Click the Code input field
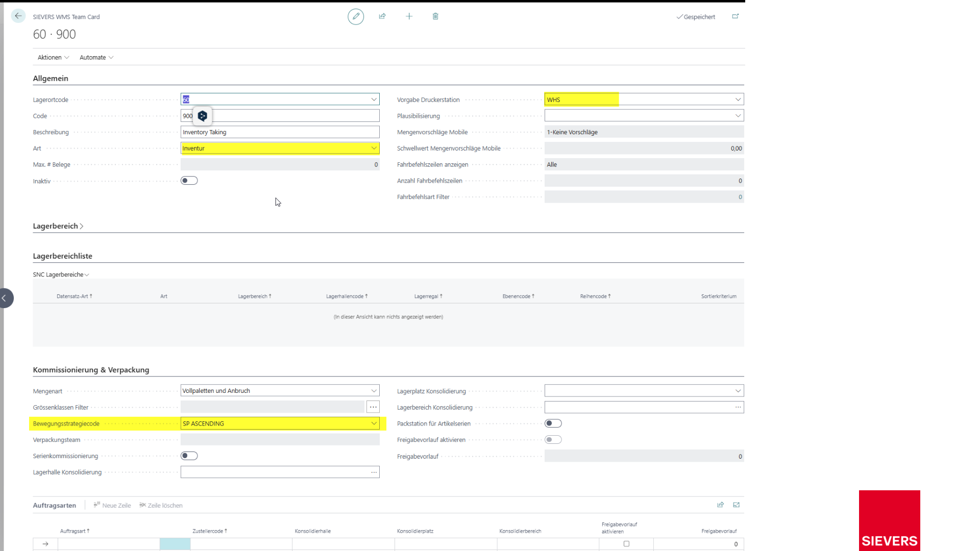Image resolution: width=980 pixels, height=551 pixels. pyautogui.click(x=280, y=116)
